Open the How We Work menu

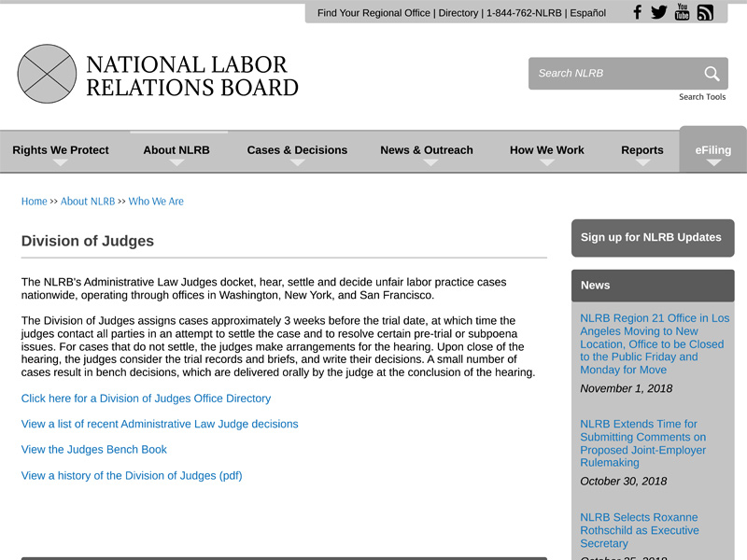pos(547,150)
